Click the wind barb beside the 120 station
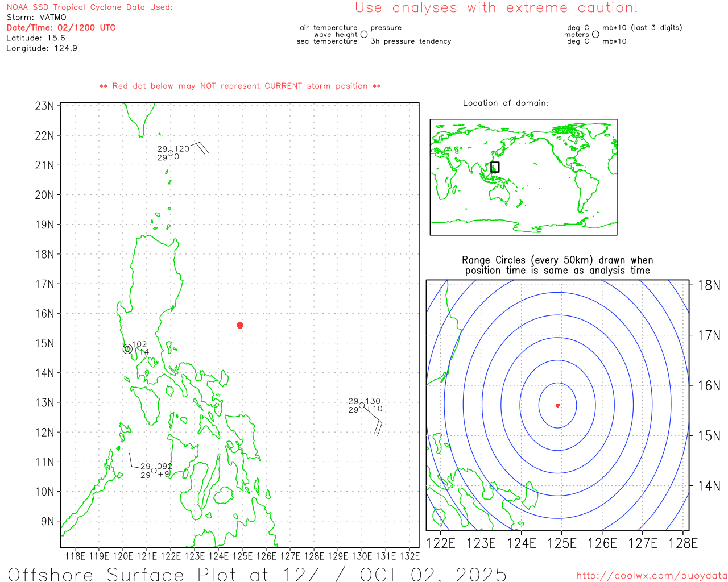The width and height of the screenshot is (728, 582). (198, 147)
